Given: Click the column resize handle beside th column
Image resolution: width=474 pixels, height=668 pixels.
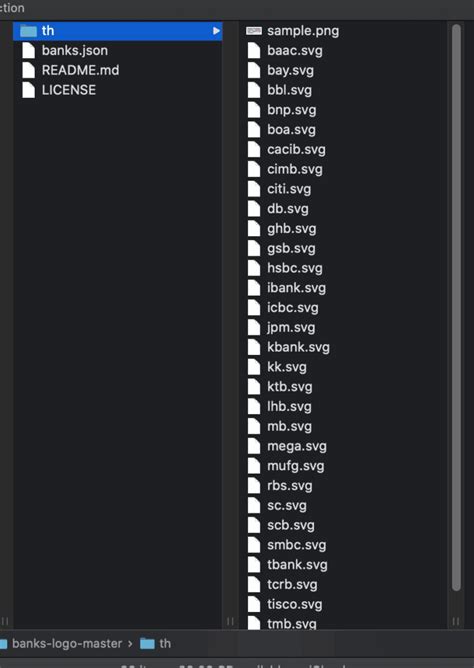Looking at the screenshot, I should (x=230, y=621).
